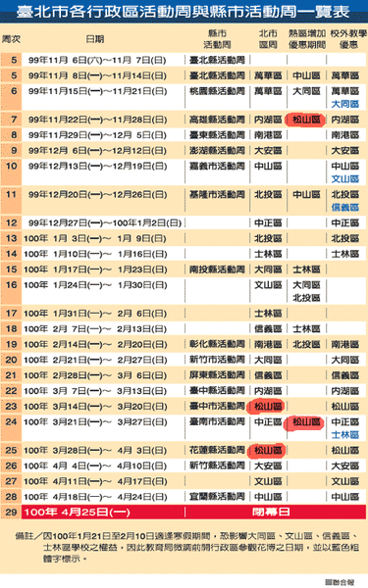Select week number 29
The width and height of the screenshot is (368, 588).
pos(11,513)
